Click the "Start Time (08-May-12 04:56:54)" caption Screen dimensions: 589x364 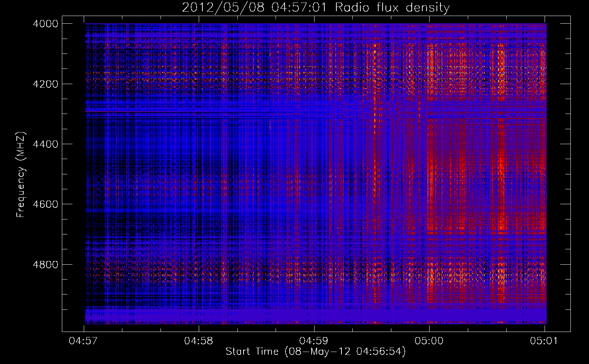[316, 352]
